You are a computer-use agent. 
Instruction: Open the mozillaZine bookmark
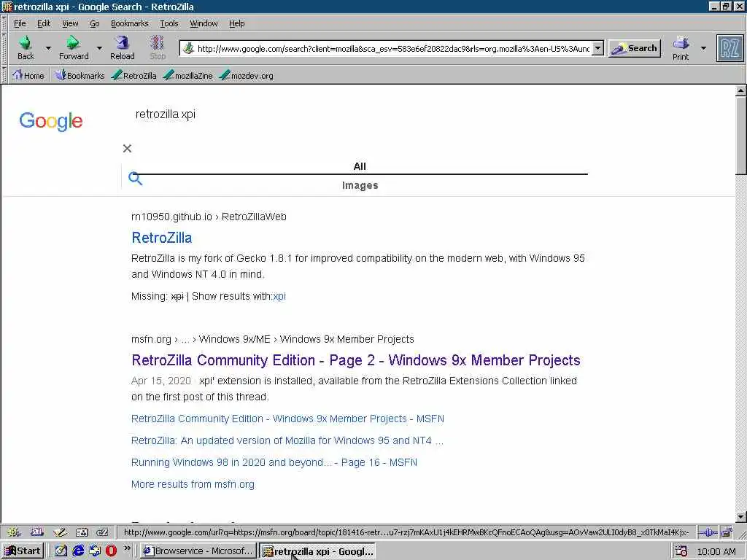point(187,75)
